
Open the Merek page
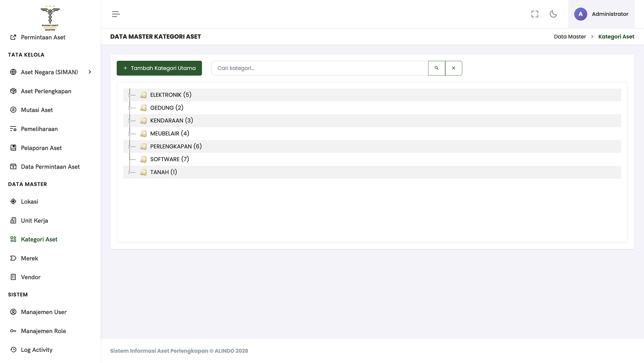coord(30,258)
